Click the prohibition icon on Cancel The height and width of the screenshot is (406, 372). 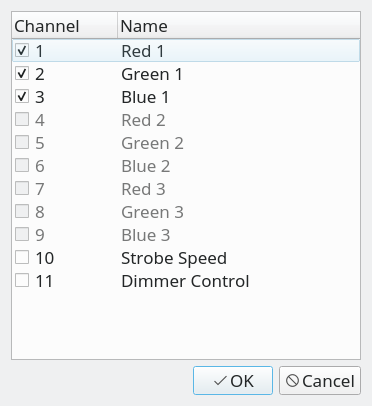tap(292, 381)
